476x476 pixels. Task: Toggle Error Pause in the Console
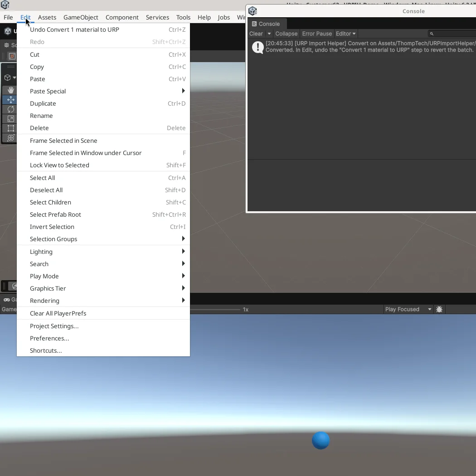click(317, 34)
